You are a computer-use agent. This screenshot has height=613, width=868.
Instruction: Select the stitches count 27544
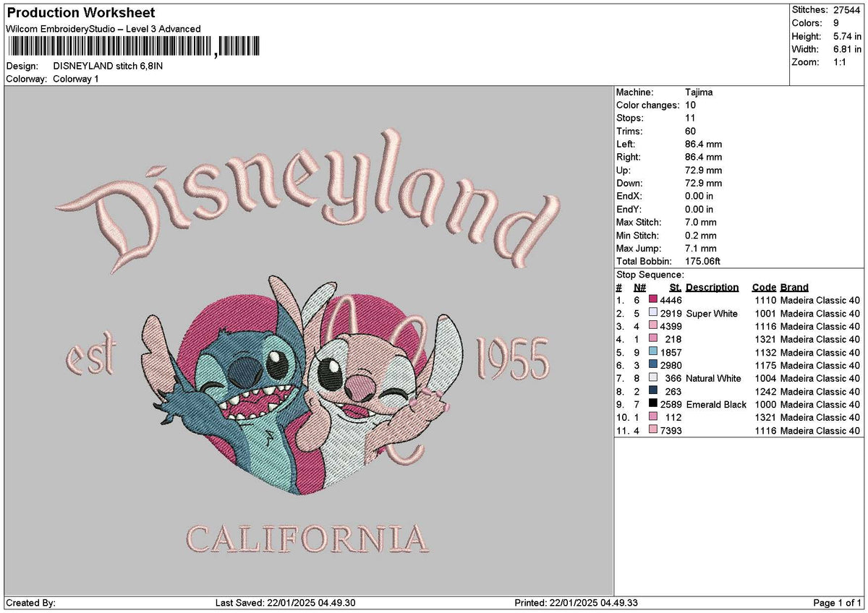pos(847,10)
